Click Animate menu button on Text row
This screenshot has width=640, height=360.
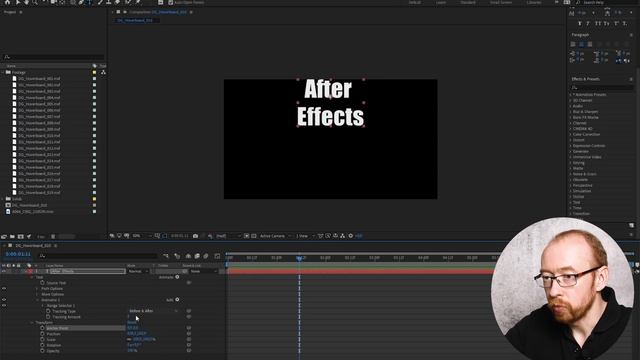tap(177, 277)
